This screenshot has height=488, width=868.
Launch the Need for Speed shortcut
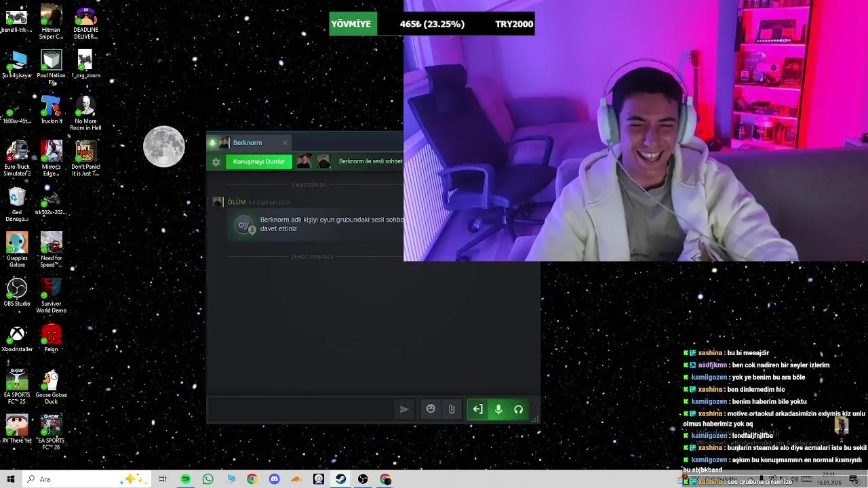pyautogui.click(x=51, y=249)
